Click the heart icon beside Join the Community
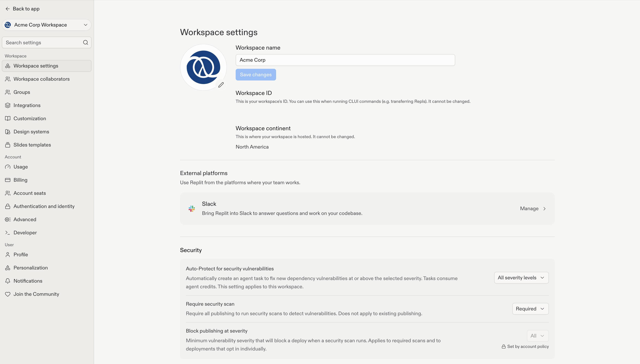640x364 pixels. [x=8, y=294]
